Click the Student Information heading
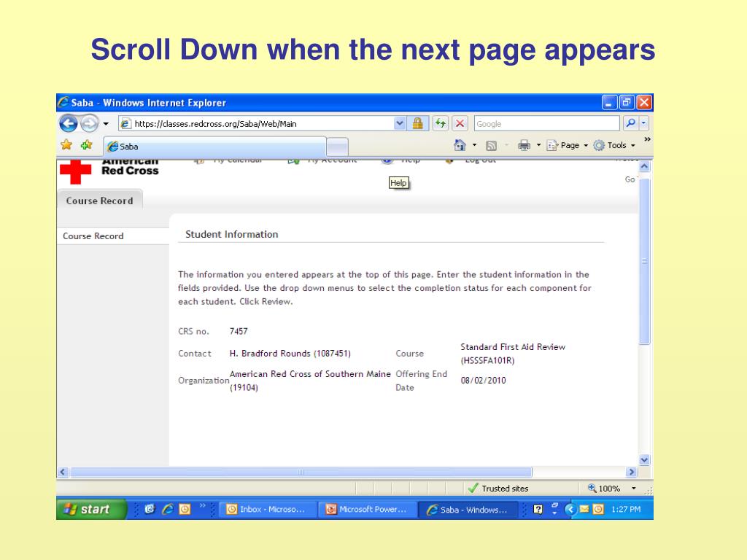 point(231,234)
